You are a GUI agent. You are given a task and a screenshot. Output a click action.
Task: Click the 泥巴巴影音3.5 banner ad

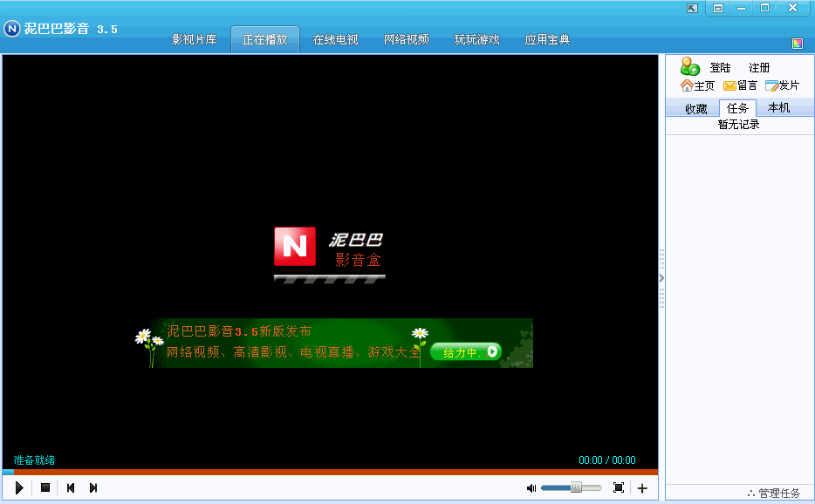click(x=333, y=344)
